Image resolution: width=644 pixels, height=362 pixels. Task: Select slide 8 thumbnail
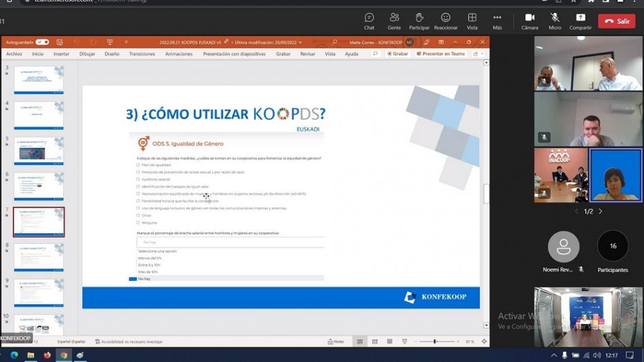point(39,258)
